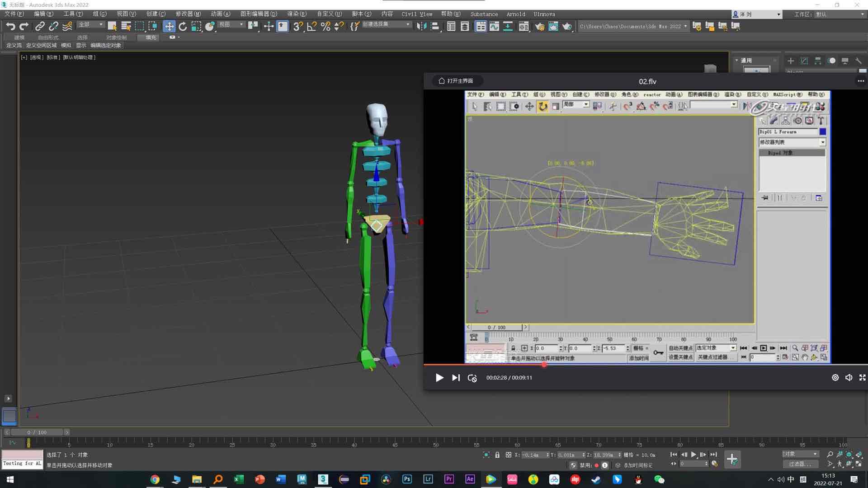The image size is (868, 488).
Task: Toggle the selection lock padlock
Action: point(497,455)
